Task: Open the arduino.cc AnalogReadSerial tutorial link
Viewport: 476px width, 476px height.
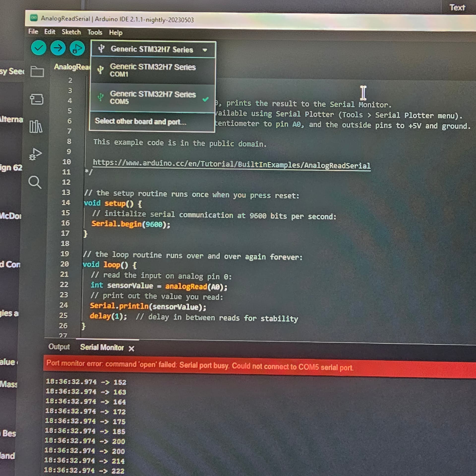Action: 232,164
